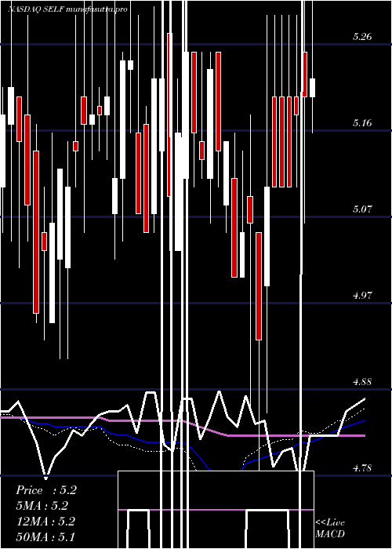The width and height of the screenshot is (392, 549).
Task: Click the Price : 5.2 readout
Action: 46,490
